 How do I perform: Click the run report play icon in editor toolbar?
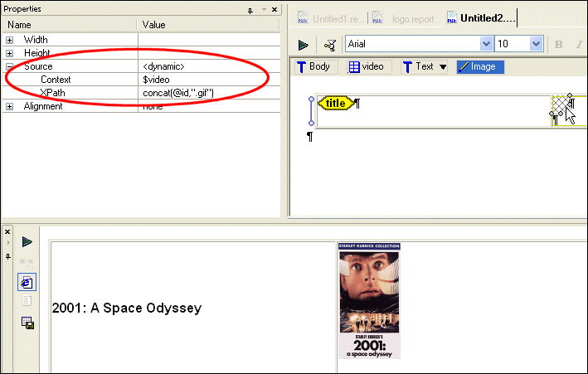coord(304,45)
